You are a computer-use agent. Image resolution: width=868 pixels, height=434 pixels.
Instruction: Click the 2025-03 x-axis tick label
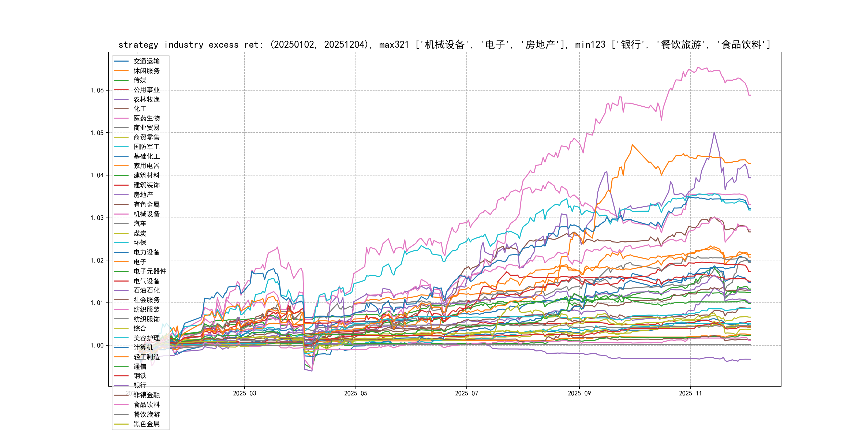point(244,393)
